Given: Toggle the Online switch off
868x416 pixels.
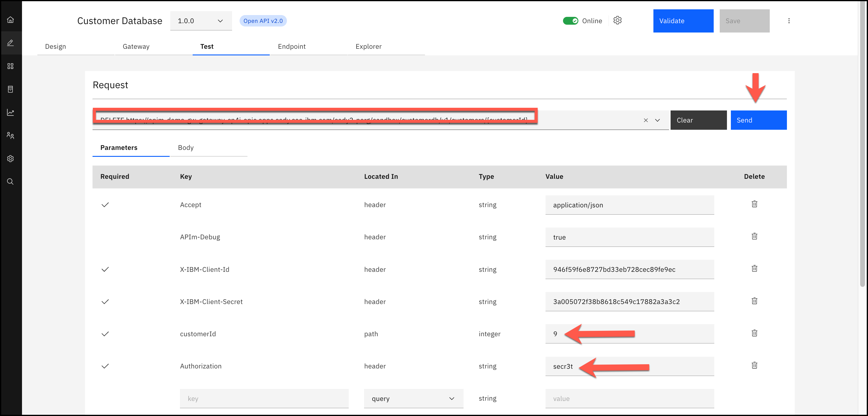Looking at the screenshot, I should 570,21.
